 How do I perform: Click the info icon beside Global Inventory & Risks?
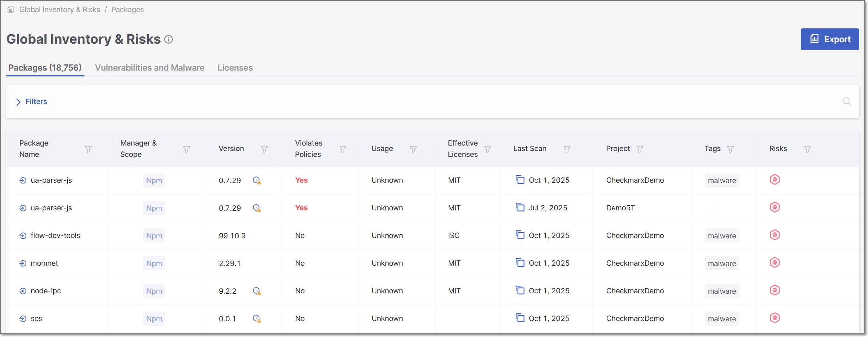click(169, 39)
